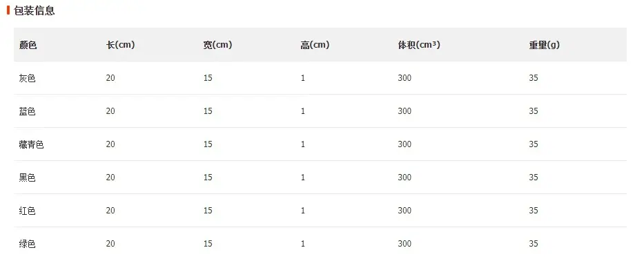This screenshot has width=644, height=259.
Task: Click the 体积(cm³) column header
Action: (x=419, y=45)
